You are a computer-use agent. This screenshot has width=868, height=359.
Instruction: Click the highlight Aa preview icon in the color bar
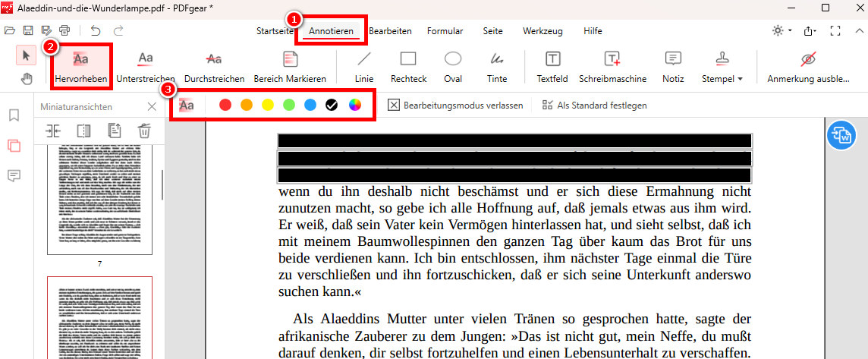pos(187,105)
